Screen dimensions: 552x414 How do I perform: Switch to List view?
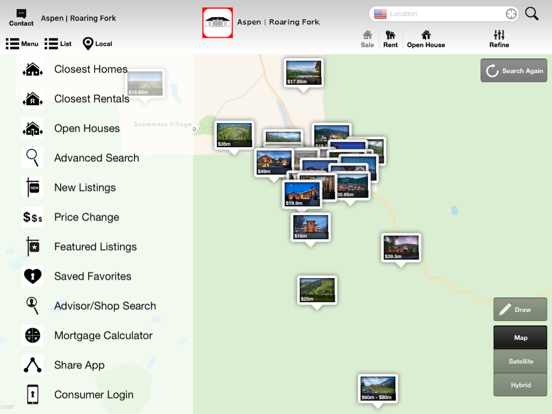(x=58, y=44)
